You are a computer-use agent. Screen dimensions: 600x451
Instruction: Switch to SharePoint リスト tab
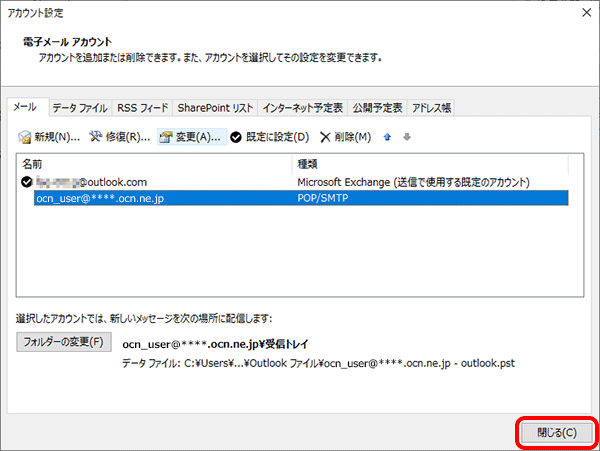pos(215,108)
